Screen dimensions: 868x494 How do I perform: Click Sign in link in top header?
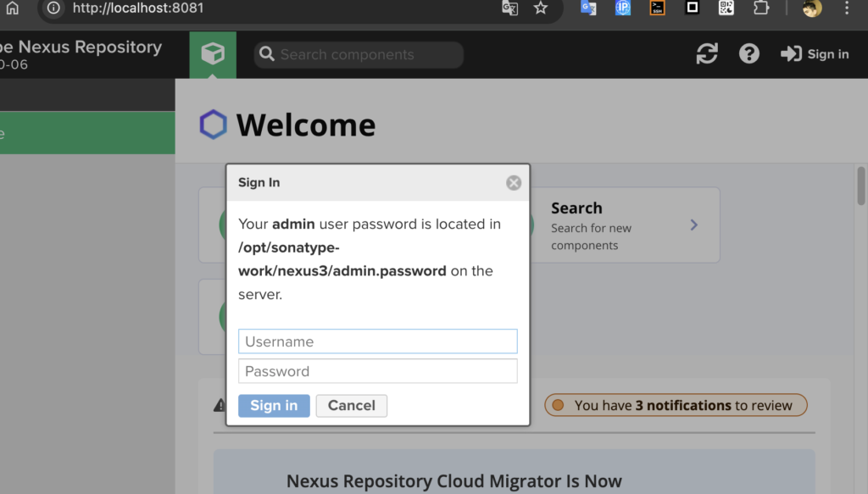tap(815, 54)
